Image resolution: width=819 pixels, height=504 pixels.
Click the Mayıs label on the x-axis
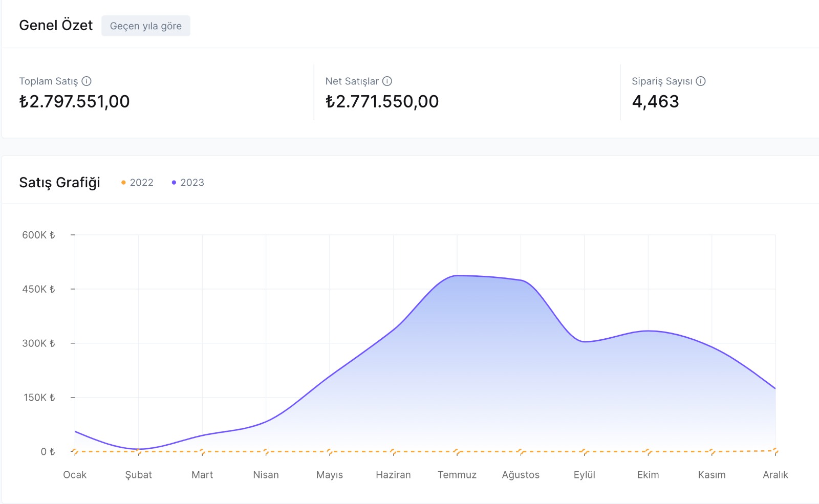click(x=330, y=475)
